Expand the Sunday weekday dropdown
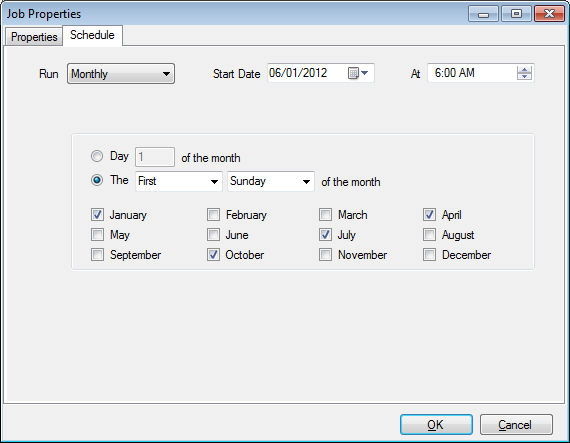570x443 pixels. tap(271, 181)
